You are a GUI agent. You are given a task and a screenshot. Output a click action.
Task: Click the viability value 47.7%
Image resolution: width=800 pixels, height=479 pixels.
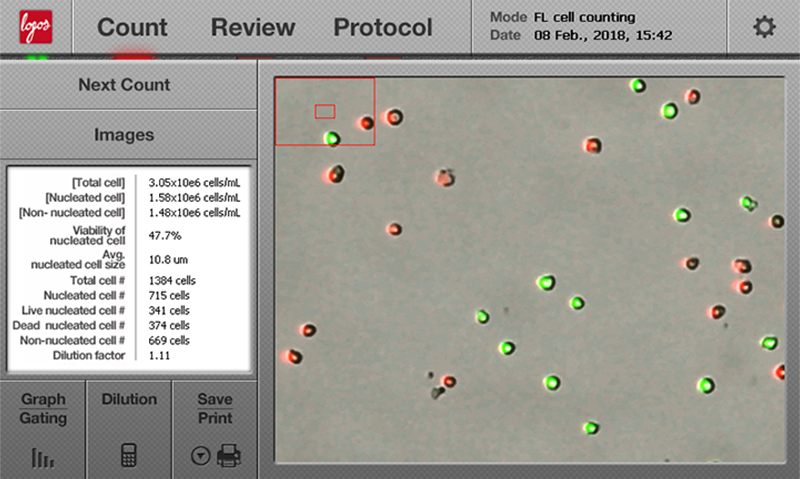(165, 236)
